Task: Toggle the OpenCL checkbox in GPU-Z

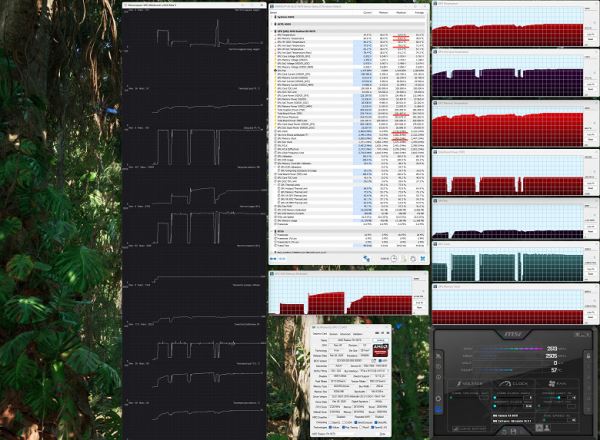Action: coord(331,422)
